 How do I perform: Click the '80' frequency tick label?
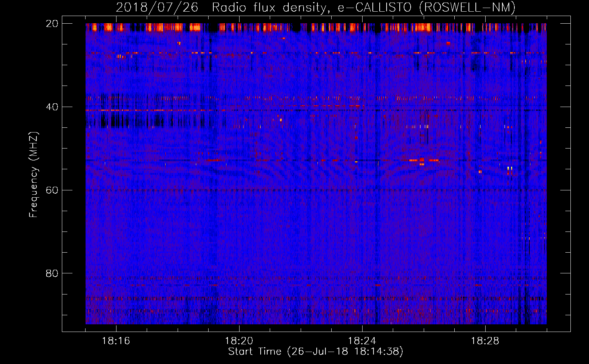52,273
